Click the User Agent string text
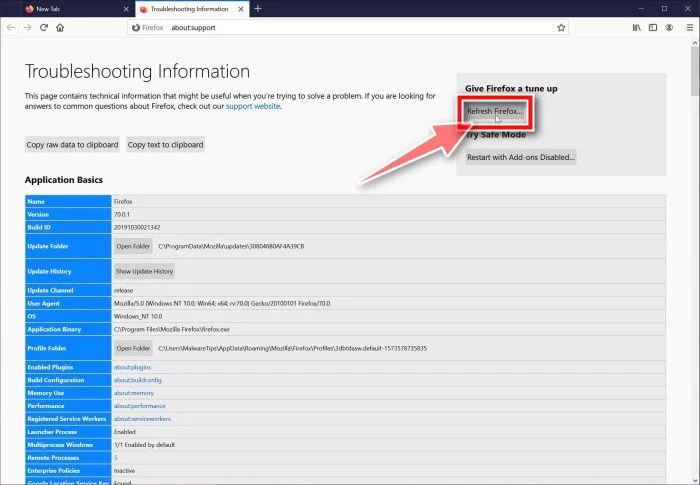The image size is (700, 485). 222,303
